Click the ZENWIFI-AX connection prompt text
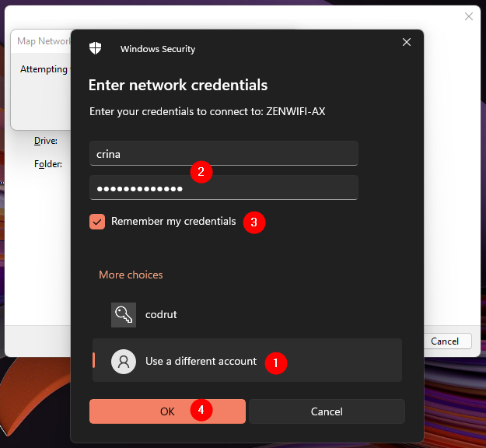 [208, 111]
